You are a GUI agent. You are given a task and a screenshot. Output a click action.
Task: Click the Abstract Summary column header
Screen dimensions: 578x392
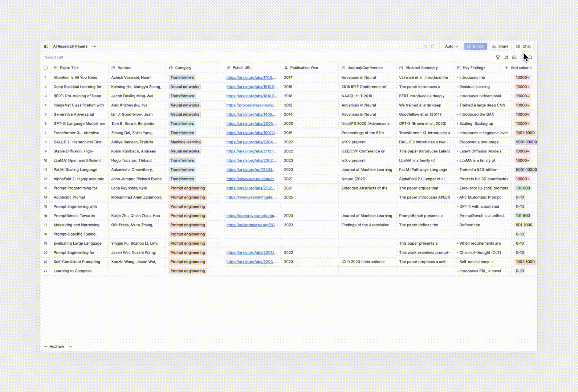click(425, 68)
